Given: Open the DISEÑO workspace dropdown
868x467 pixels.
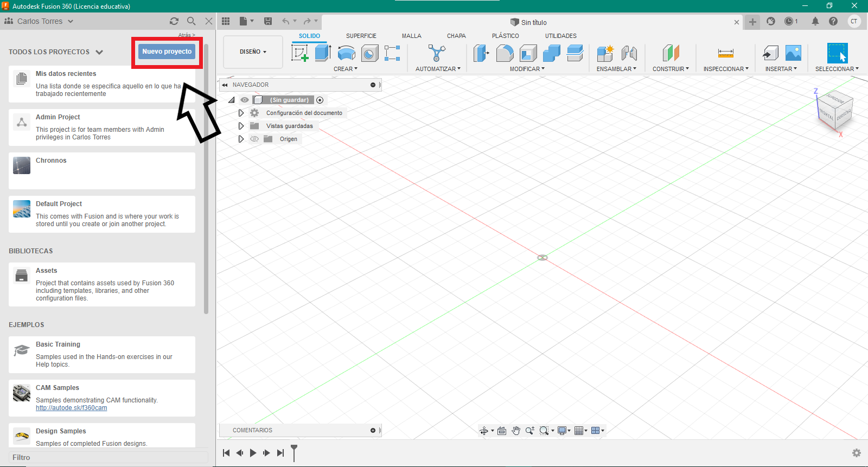Looking at the screenshot, I should (253, 52).
